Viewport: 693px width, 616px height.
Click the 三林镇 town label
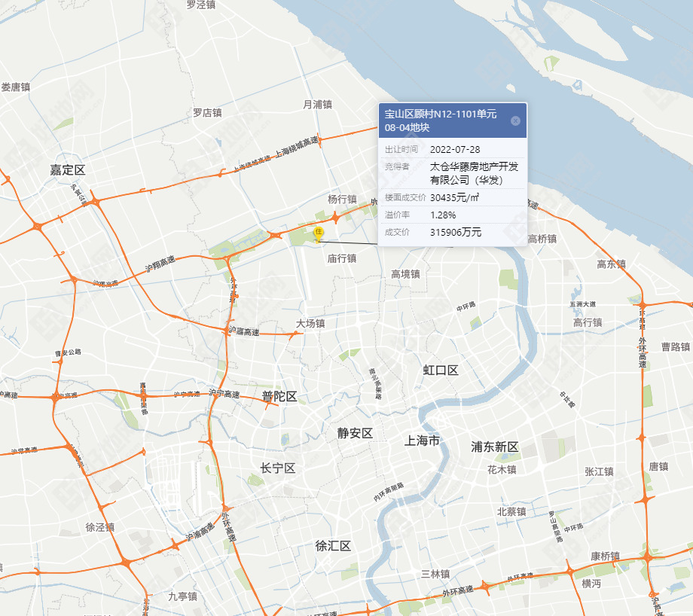coord(435,574)
